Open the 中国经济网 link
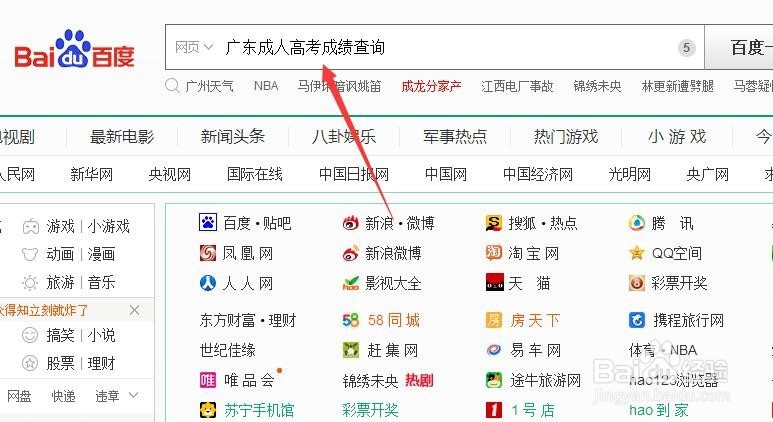Viewport: 773px width, 422px height. 538,174
